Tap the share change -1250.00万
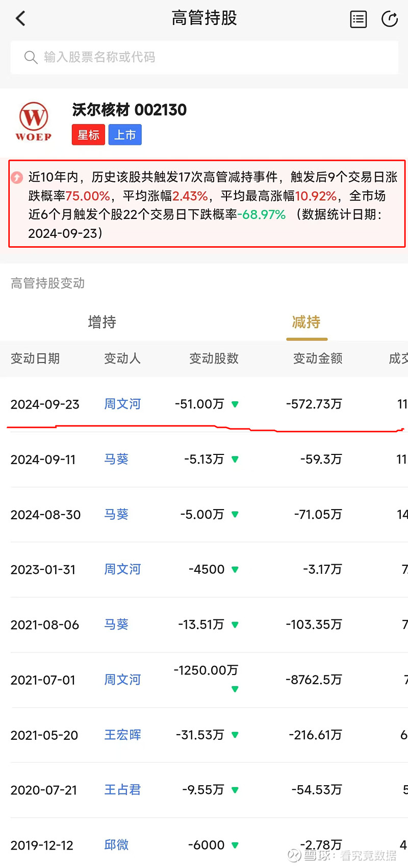 click(206, 670)
